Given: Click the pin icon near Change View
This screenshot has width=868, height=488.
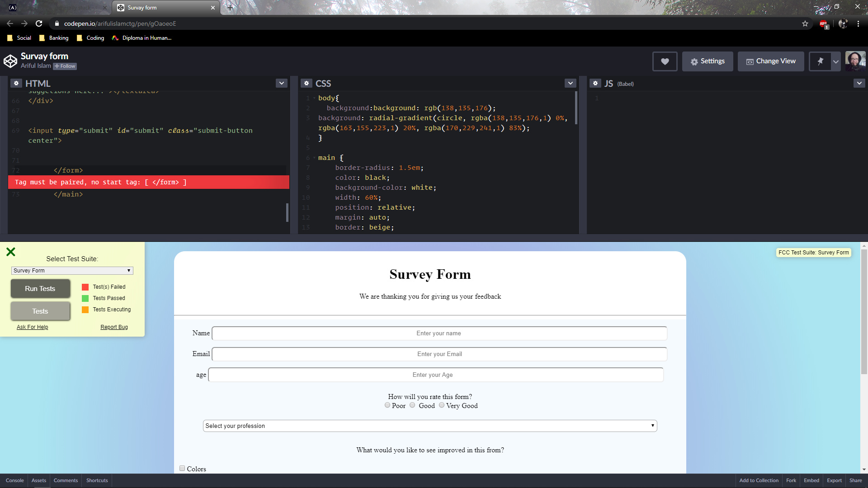Looking at the screenshot, I should pyautogui.click(x=820, y=61).
